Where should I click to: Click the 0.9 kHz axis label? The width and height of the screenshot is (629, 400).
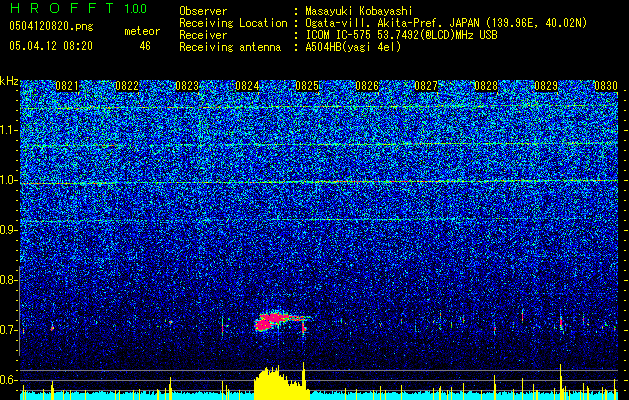(8, 230)
